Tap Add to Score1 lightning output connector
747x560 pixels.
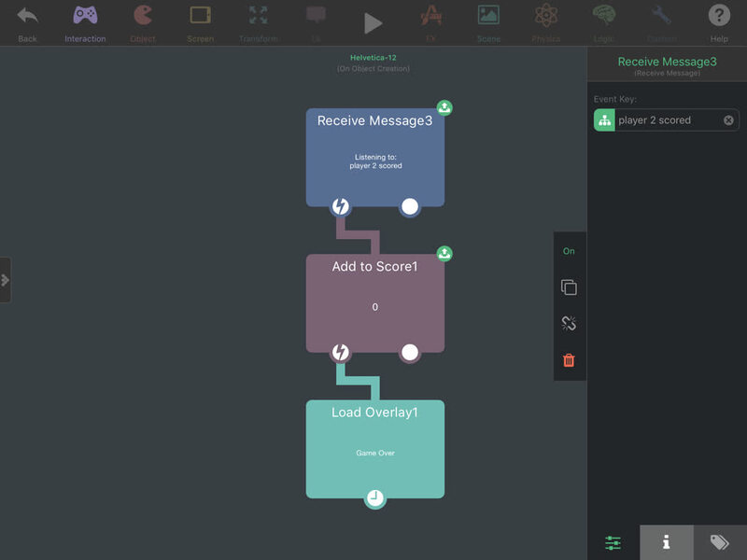click(340, 353)
